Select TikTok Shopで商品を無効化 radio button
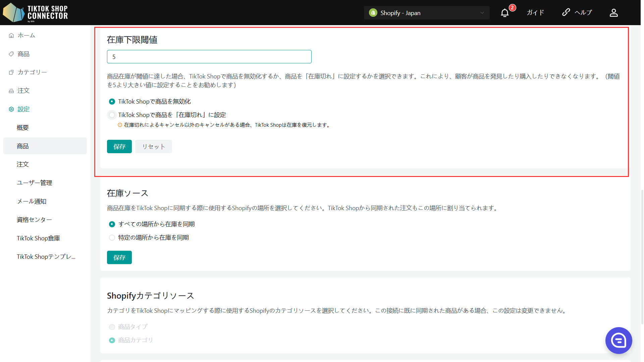The width and height of the screenshot is (644, 362). pos(112,102)
